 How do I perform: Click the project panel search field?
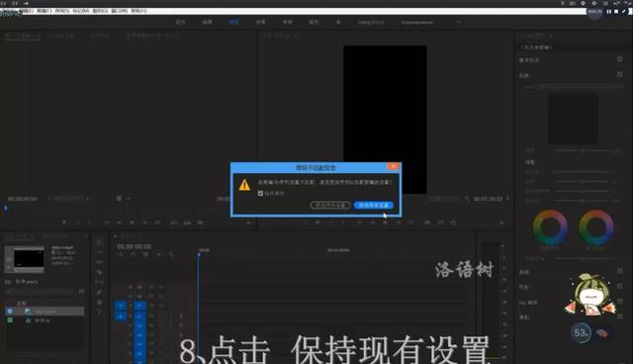click(41, 291)
